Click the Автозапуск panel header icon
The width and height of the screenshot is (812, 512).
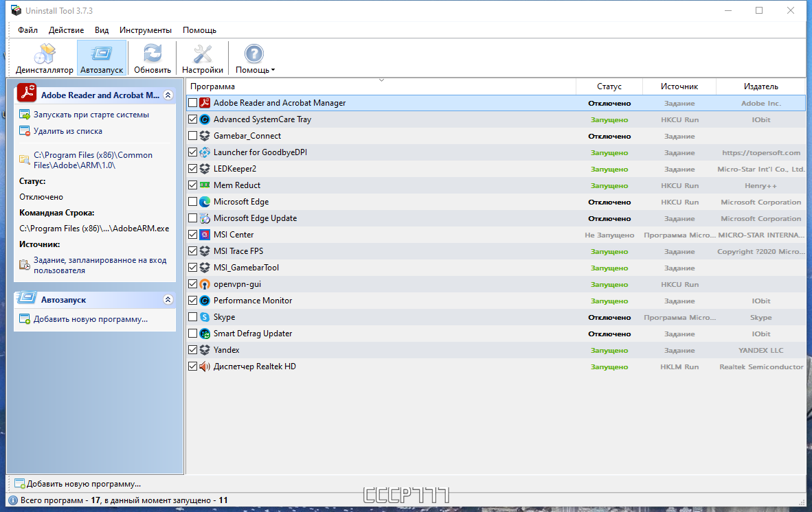(26, 299)
